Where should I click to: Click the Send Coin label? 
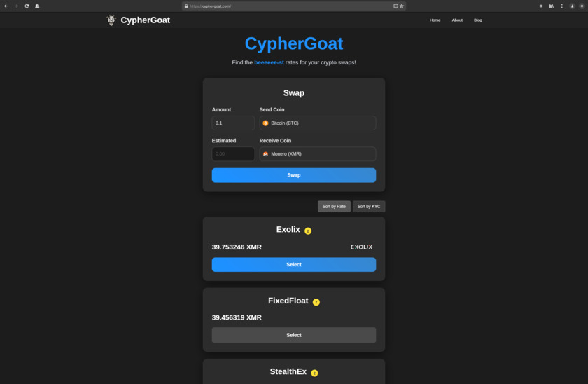pos(272,109)
